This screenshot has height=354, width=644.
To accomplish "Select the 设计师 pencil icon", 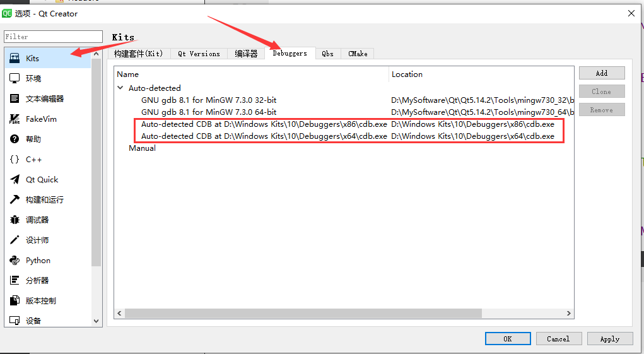I will pyautogui.click(x=15, y=240).
